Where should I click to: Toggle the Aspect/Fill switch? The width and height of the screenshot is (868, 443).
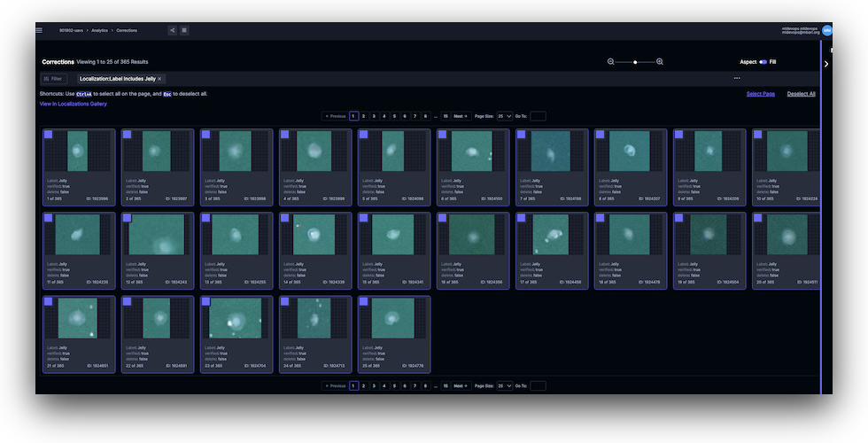tap(763, 62)
